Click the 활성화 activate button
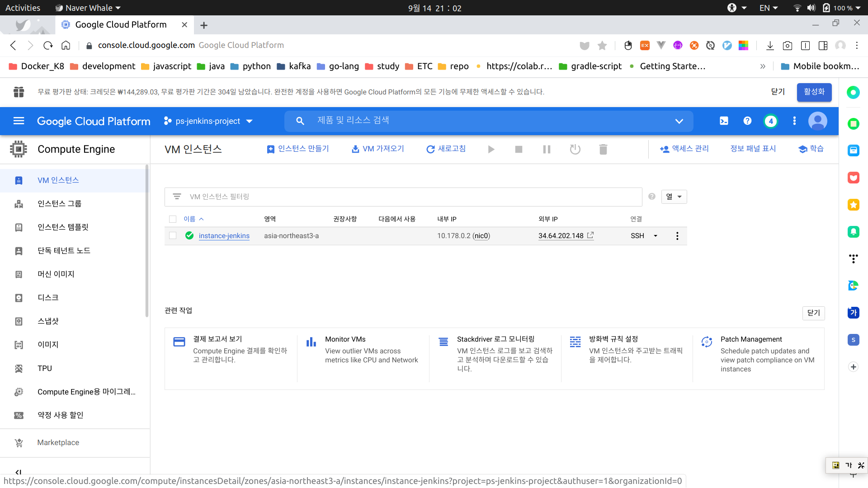This screenshot has height=488, width=868. pos(814,92)
